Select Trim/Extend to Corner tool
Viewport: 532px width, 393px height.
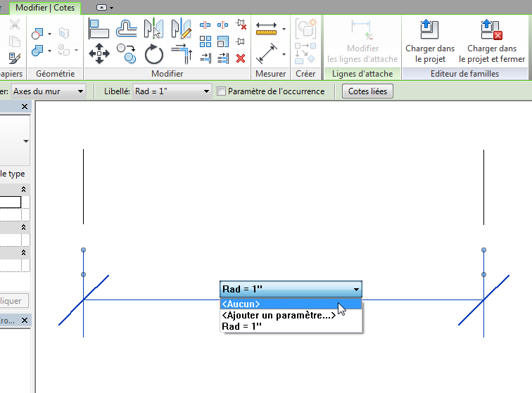(x=182, y=53)
